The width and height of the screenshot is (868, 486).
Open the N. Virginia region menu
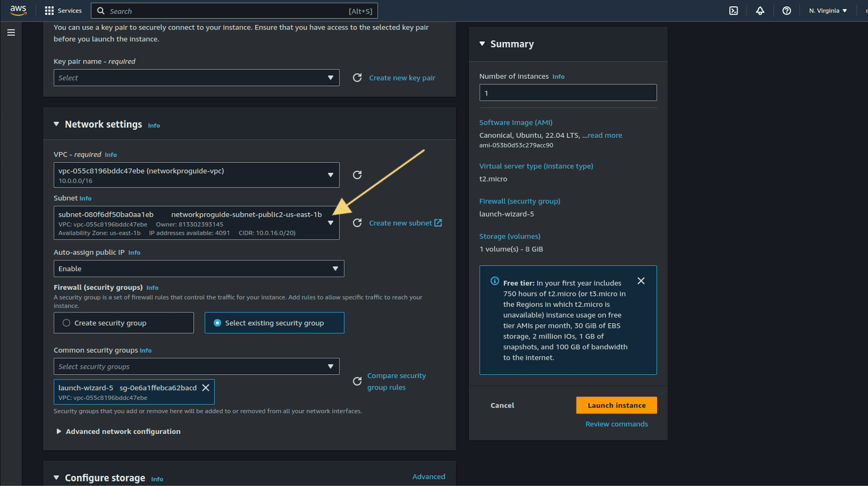tap(827, 10)
